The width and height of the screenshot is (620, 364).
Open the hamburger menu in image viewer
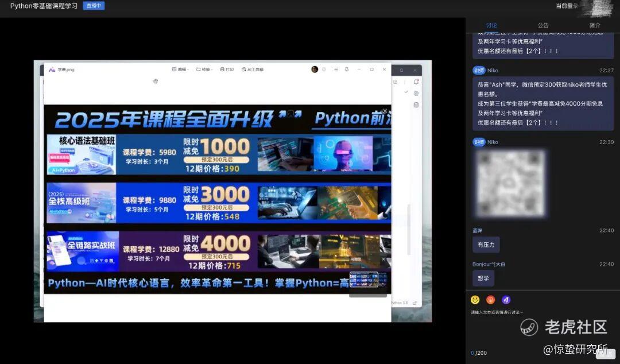tap(336, 69)
